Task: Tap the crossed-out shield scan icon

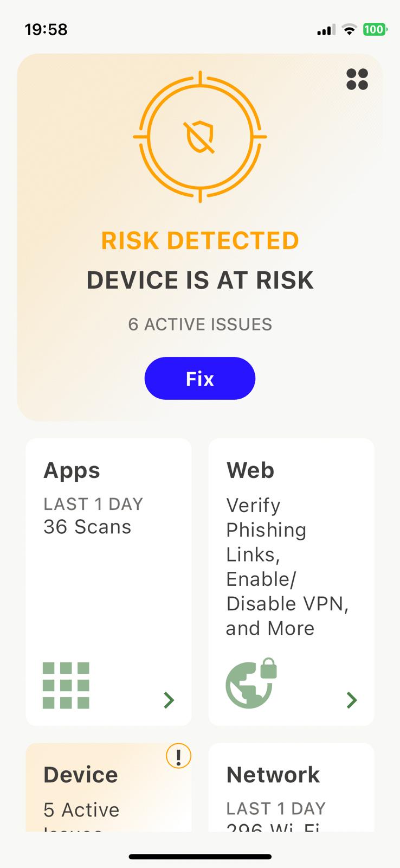Action: click(200, 137)
